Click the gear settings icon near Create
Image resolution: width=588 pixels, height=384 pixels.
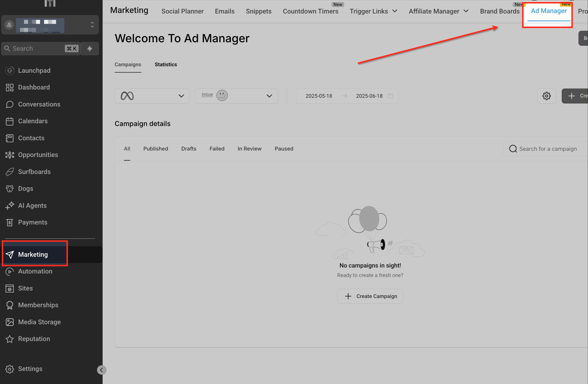[x=546, y=96]
